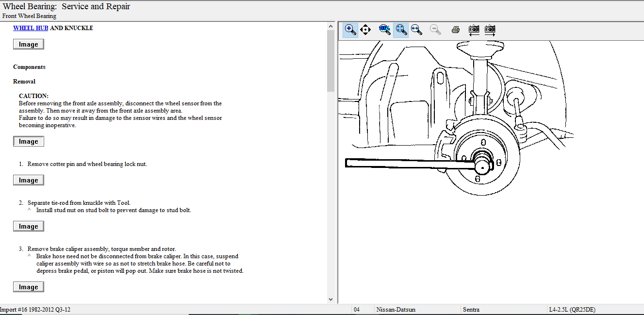This screenshot has width=644, height=315.
Task: Open Image button under Wheel Hub heading
Action: pyautogui.click(x=28, y=45)
